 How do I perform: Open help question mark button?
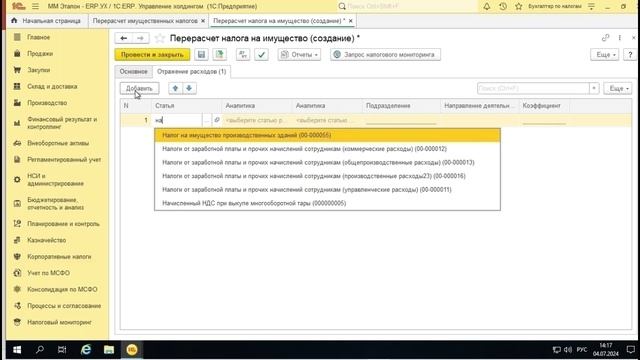pyautogui.click(x=630, y=54)
